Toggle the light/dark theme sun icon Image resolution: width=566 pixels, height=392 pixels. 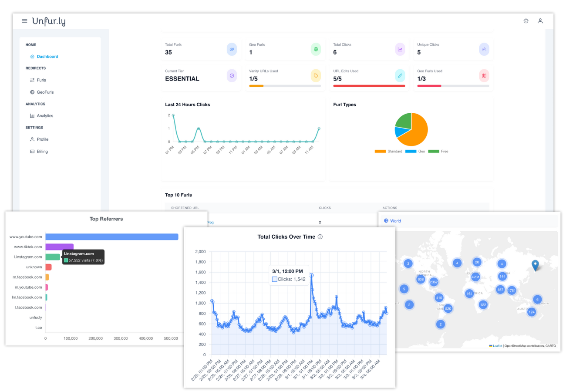(x=526, y=21)
